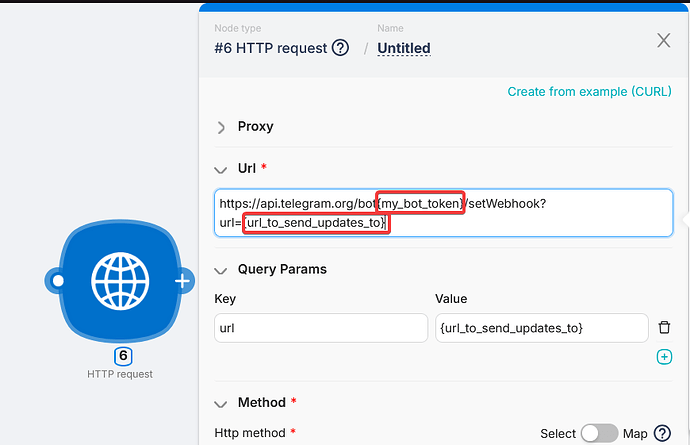Collapse the Url section
The width and height of the screenshot is (690, 445).
point(220,169)
